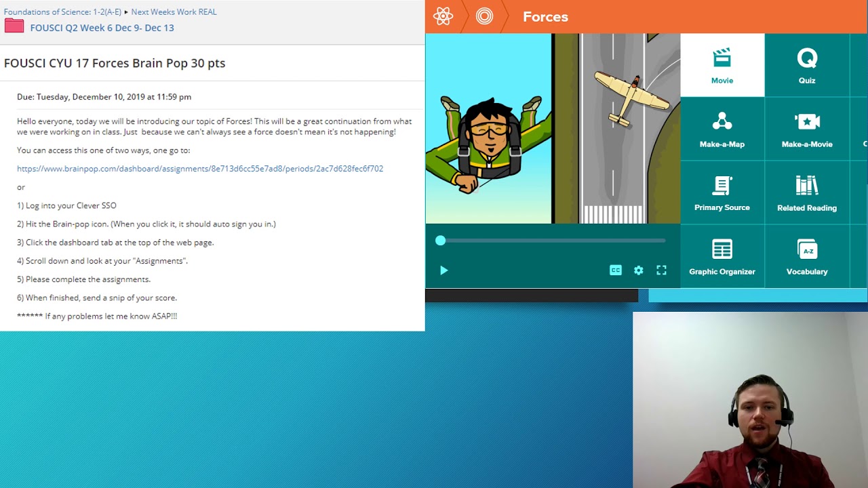Open Next Weeks Work REAL breadcrumb
The height and width of the screenshot is (488, 868).
[x=174, y=12]
